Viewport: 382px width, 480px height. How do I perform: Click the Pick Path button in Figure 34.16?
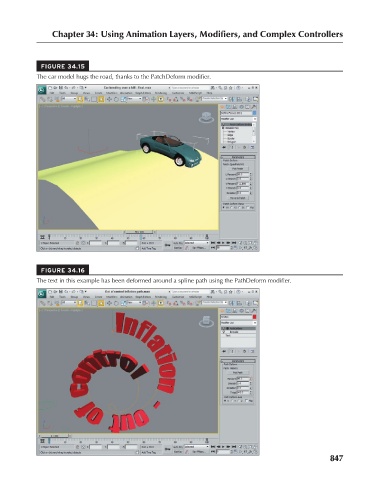point(237,373)
